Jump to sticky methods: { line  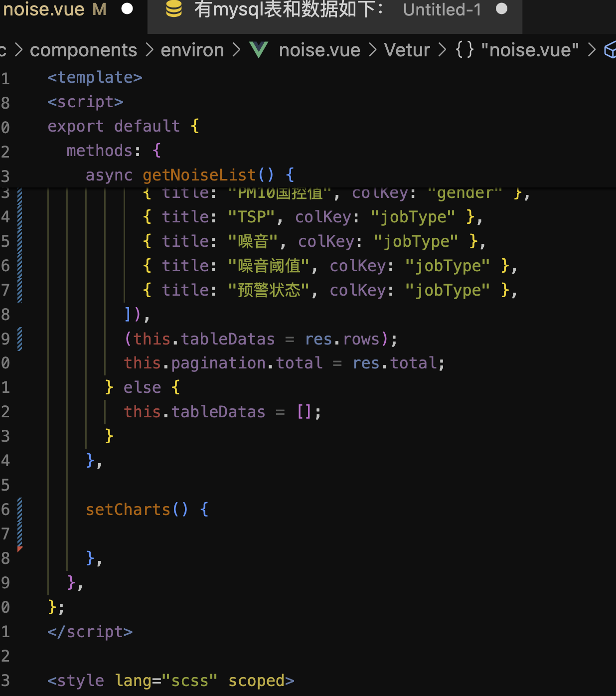[x=114, y=151]
